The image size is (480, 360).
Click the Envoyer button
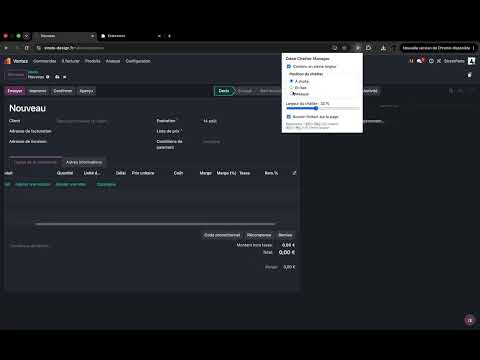click(x=15, y=91)
